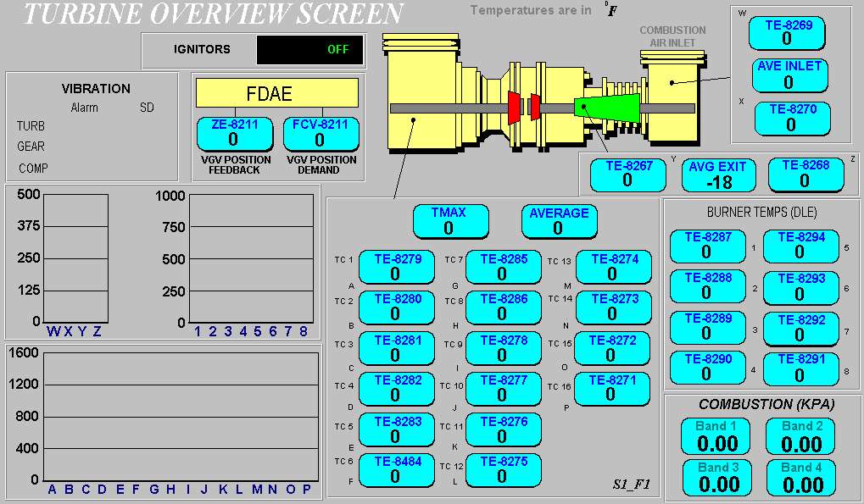864x504 pixels.
Task: Select burner temperature TE-8287
Action: tap(707, 246)
